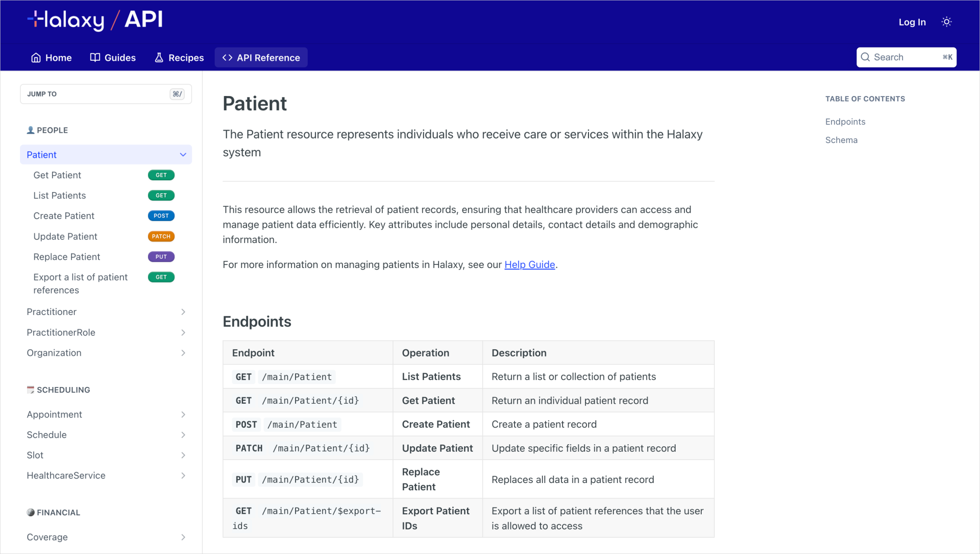Select the API Reference tab

click(261, 58)
